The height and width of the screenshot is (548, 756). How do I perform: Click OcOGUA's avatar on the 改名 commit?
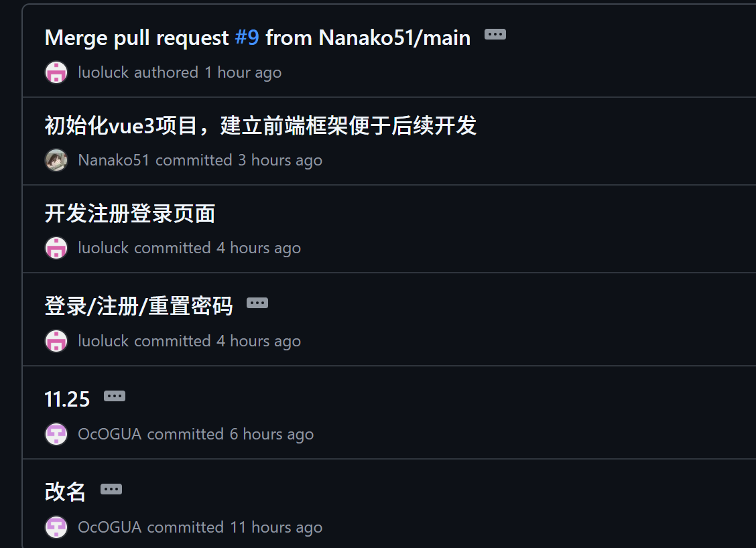tap(56, 527)
